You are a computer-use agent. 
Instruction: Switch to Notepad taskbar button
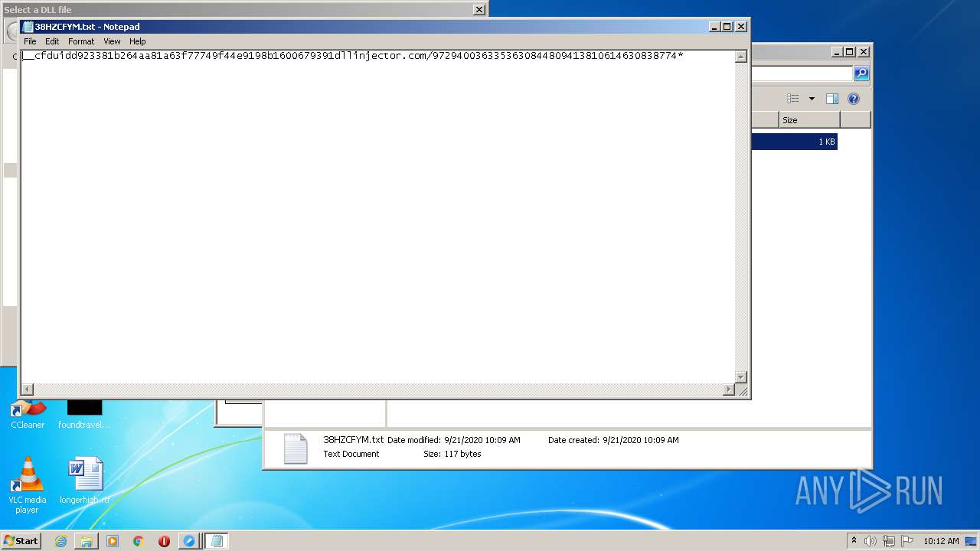pos(217,541)
